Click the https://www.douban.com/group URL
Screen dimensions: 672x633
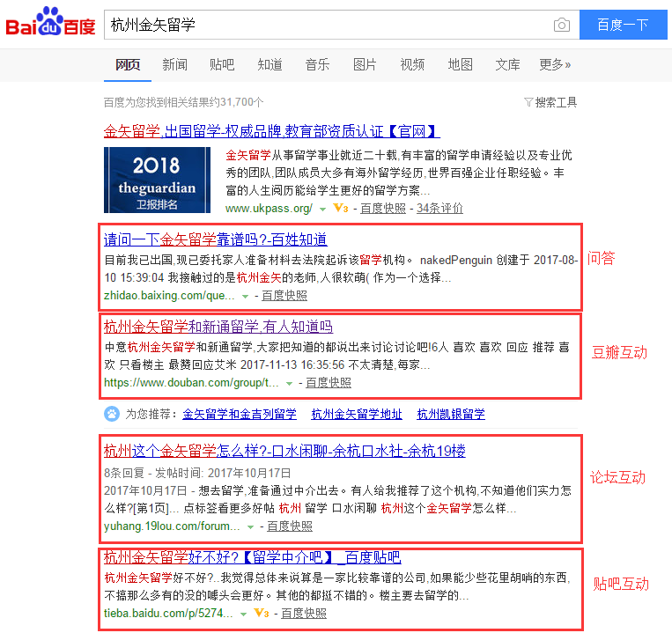point(191,382)
